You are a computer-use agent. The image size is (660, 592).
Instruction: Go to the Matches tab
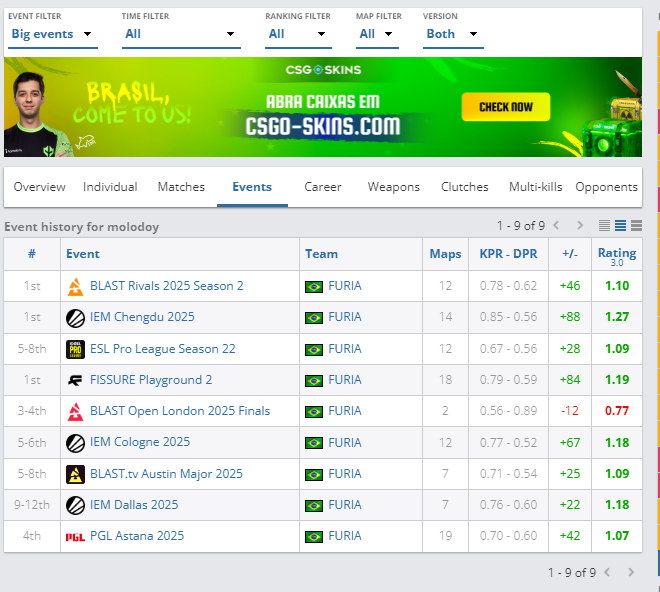pos(181,187)
